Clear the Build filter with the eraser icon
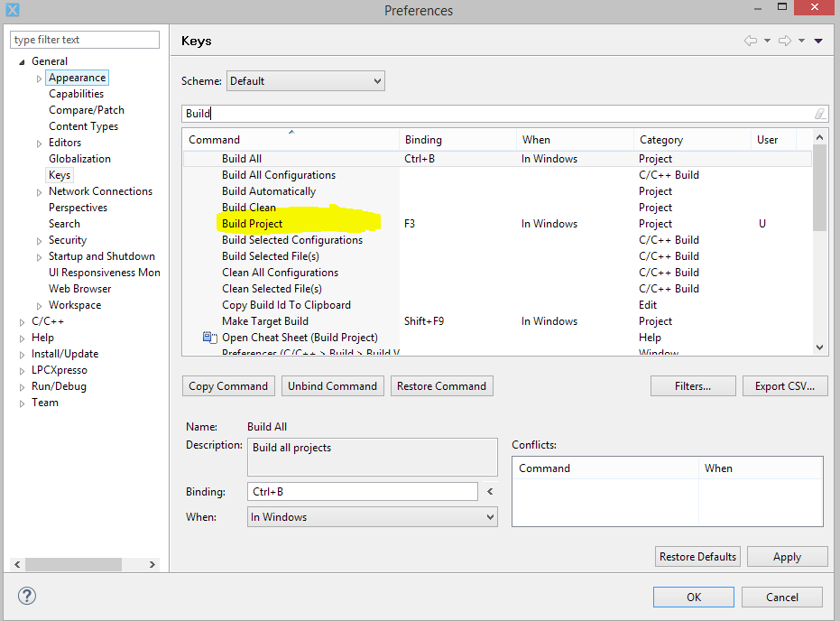This screenshot has width=840, height=621. pos(819,114)
